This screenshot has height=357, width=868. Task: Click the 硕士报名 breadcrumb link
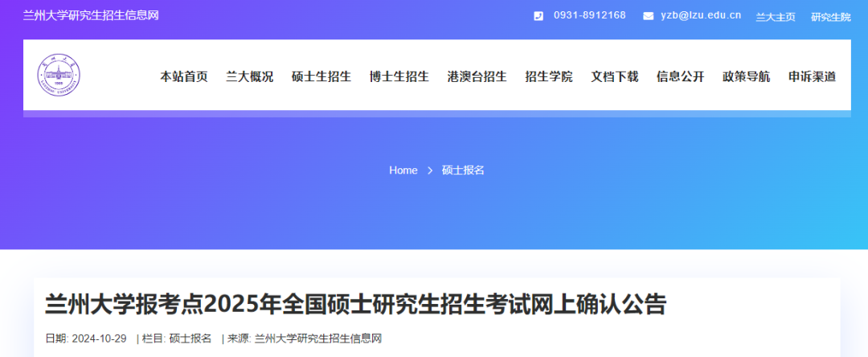click(x=464, y=170)
